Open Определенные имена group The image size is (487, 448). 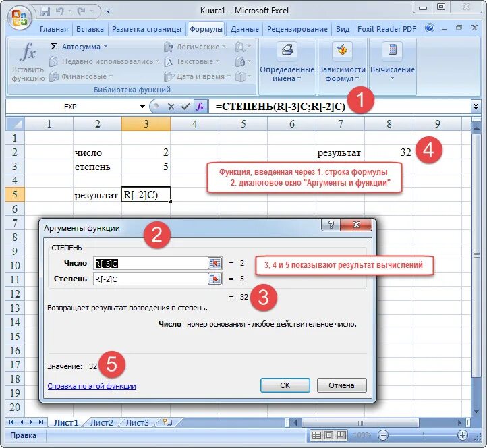pyautogui.click(x=287, y=62)
